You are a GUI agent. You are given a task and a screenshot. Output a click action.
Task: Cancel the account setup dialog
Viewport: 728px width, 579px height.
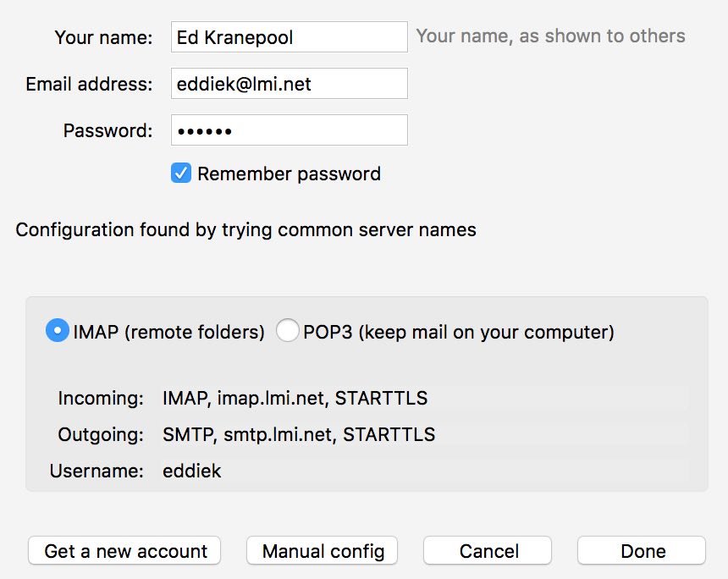pos(488,551)
